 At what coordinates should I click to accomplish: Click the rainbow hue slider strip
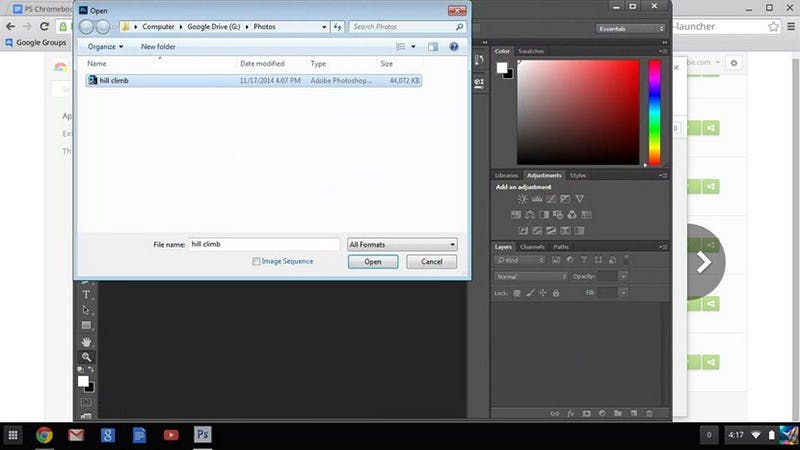[654, 110]
